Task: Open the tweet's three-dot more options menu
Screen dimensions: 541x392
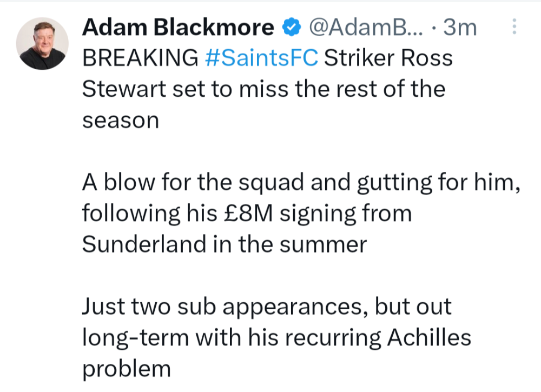Action: coord(514,28)
